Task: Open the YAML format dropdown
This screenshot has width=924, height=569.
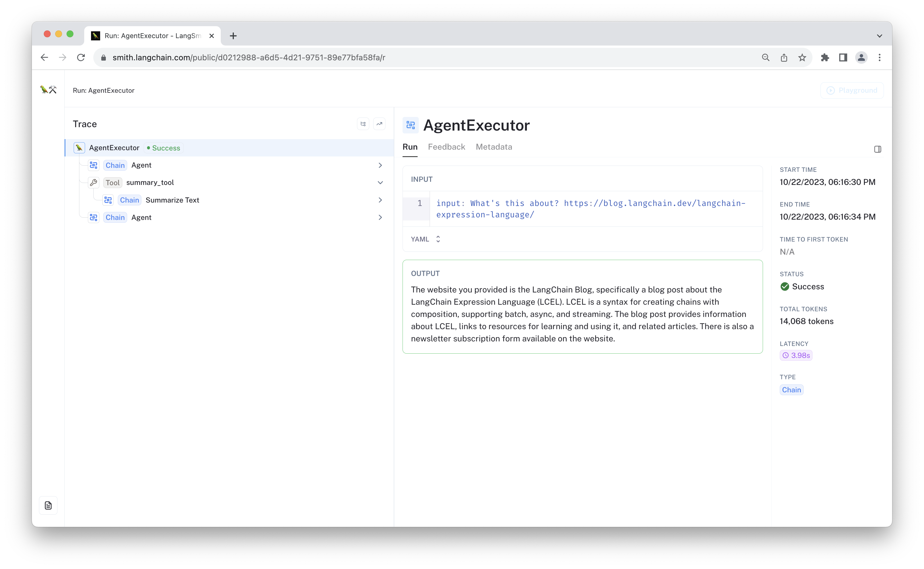Action: click(426, 239)
